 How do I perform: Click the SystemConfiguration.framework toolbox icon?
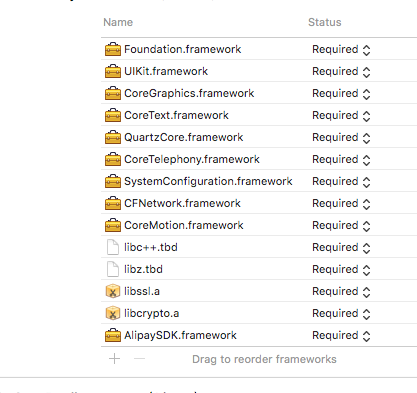tap(113, 181)
